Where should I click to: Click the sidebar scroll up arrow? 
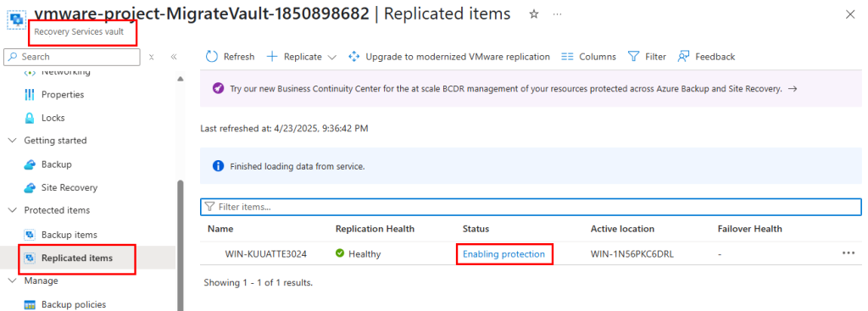pyautogui.click(x=180, y=79)
